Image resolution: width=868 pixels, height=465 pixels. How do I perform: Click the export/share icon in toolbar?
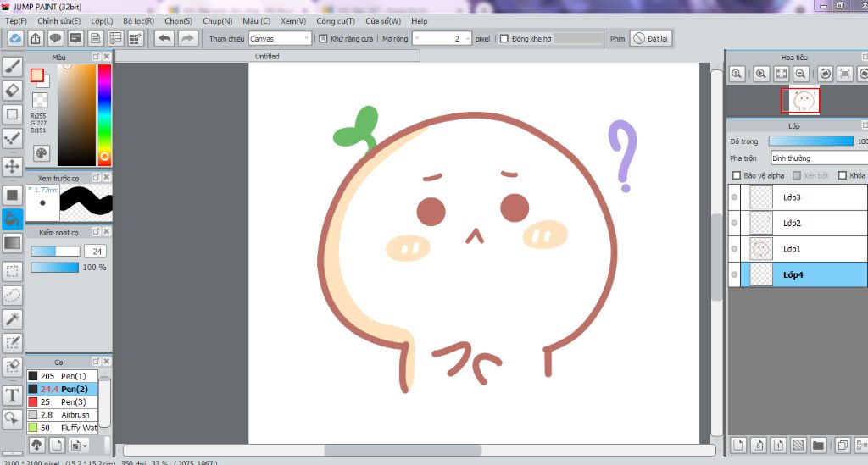pos(36,39)
